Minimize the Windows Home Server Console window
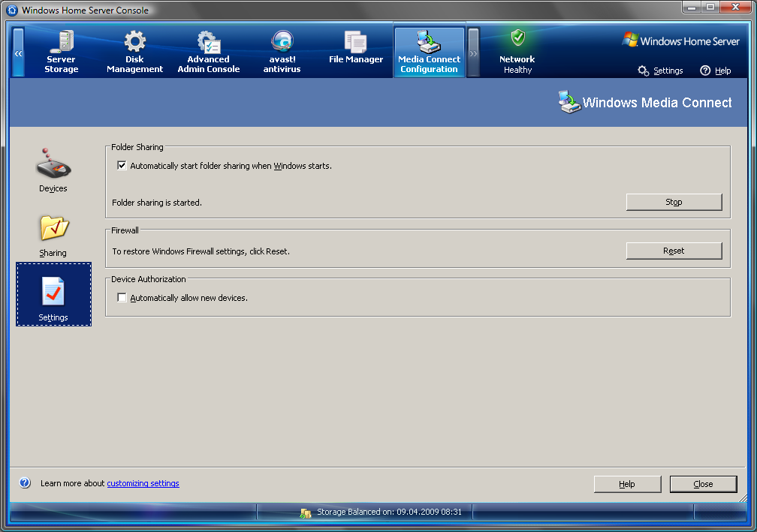The height and width of the screenshot is (532, 757). click(x=692, y=8)
